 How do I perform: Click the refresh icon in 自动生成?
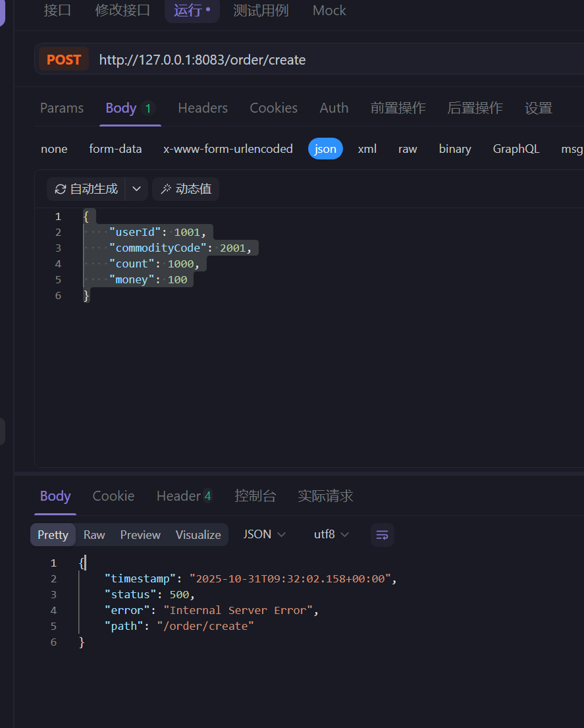pos(61,189)
